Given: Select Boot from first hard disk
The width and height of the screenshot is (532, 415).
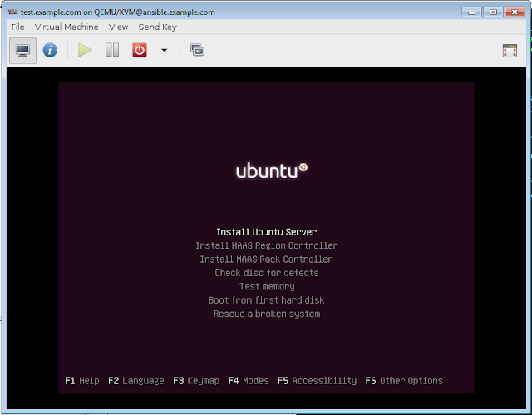Looking at the screenshot, I should (x=266, y=300).
